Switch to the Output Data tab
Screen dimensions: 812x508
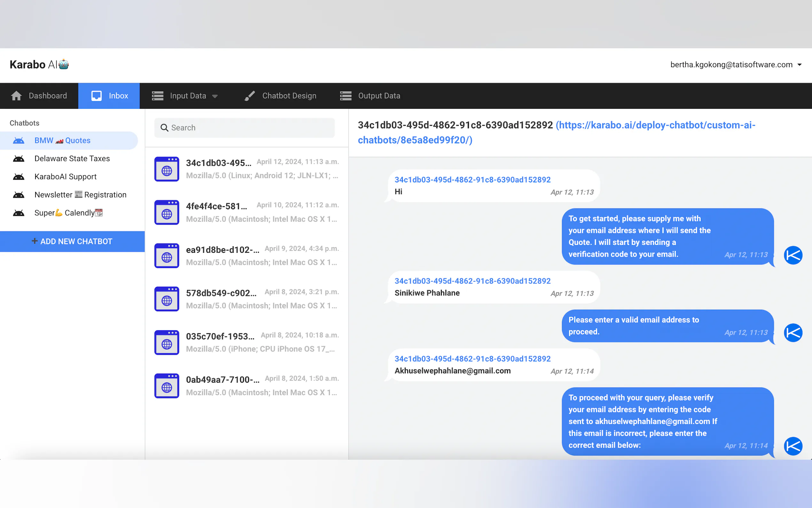pos(379,96)
